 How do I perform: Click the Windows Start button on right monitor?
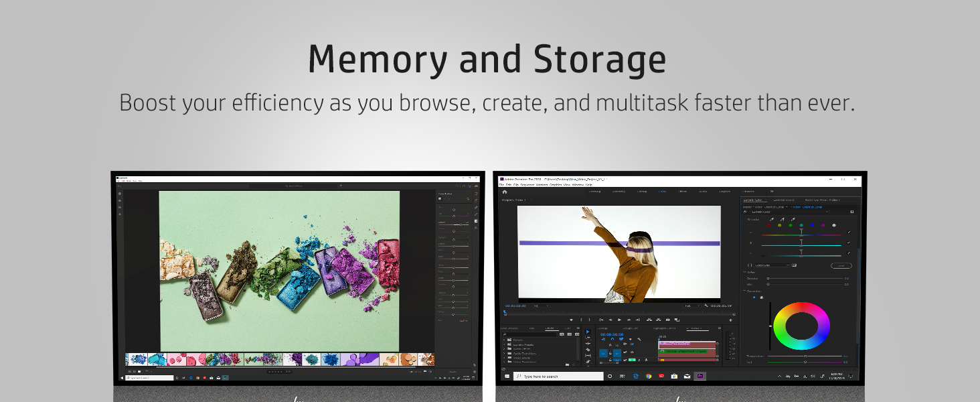click(507, 376)
